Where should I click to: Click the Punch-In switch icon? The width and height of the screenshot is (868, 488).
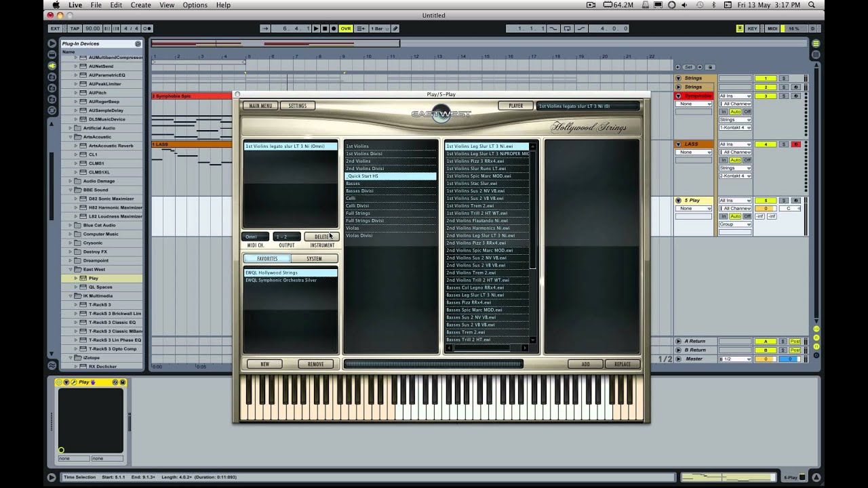click(553, 28)
